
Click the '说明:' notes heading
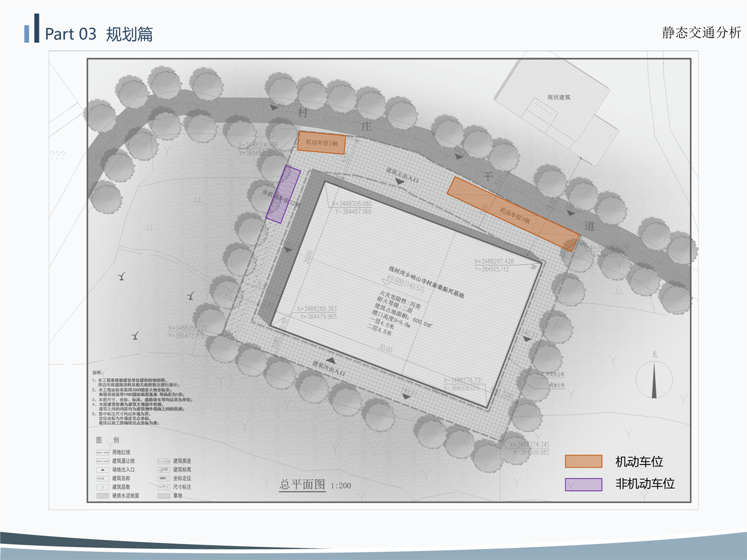(x=97, y=373)
